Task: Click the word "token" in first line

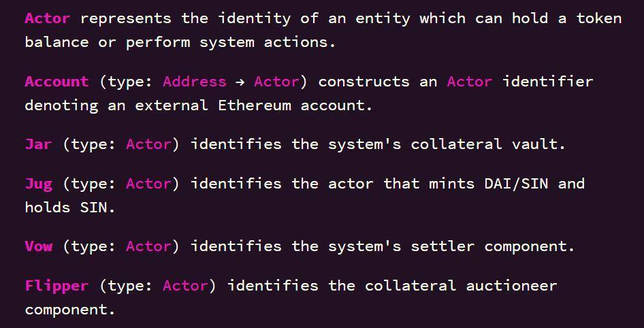Action: click(598, 18)
